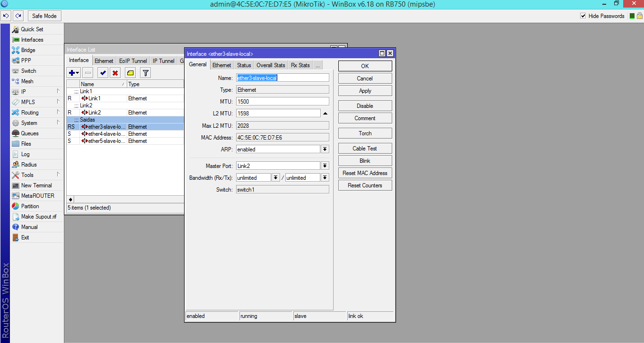Open the Ethernet tab in Interface List
Screen dimensions: 644x343
coord(104,61)
